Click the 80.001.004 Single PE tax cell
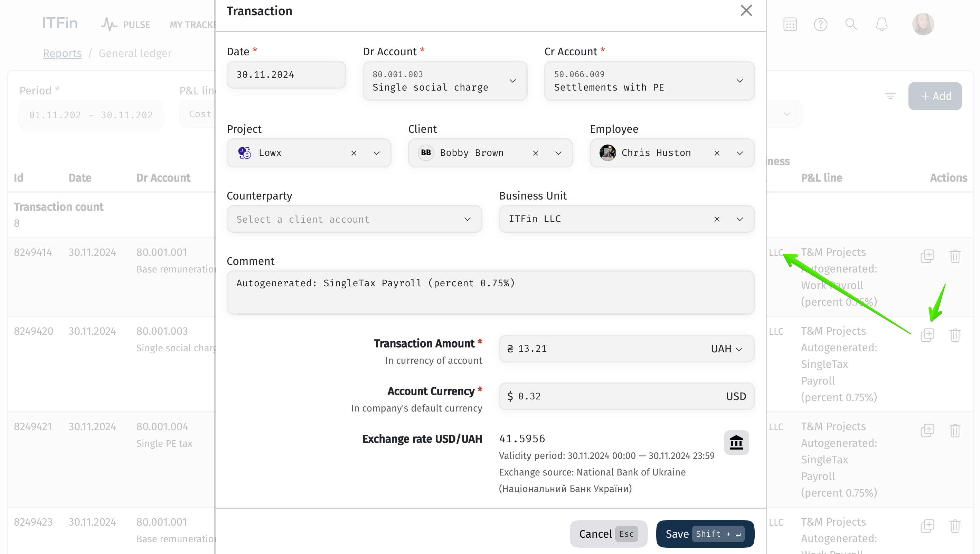The width and height of the screenshot is (980, 554). coord(164,435)
